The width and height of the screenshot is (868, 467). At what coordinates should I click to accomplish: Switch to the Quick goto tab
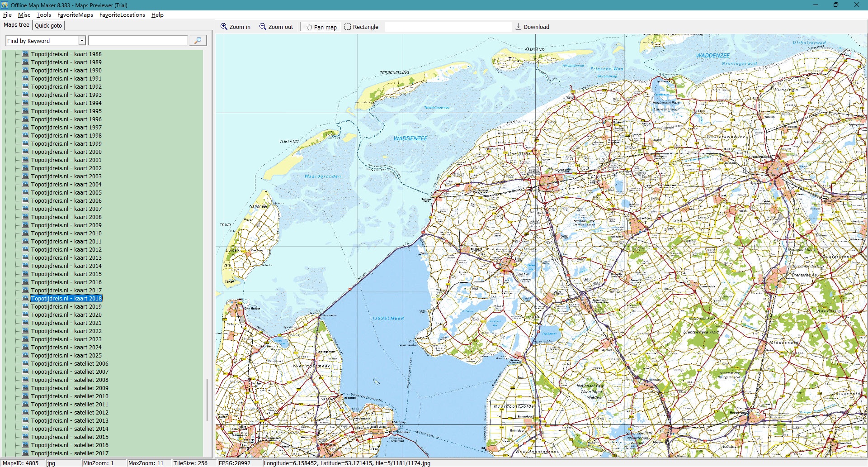(x=48, y=25)
